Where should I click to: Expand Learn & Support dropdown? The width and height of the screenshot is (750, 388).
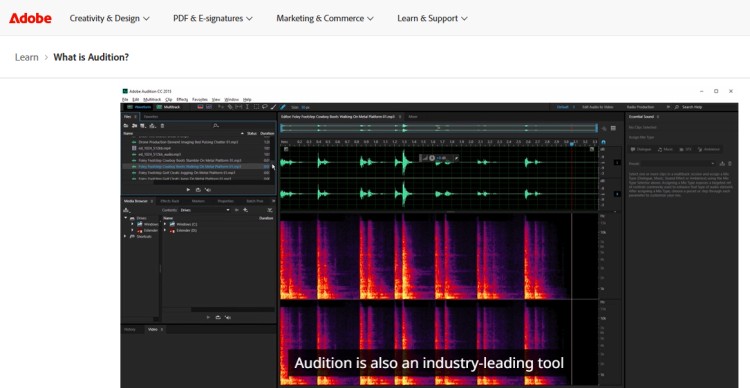coord(432,18)
